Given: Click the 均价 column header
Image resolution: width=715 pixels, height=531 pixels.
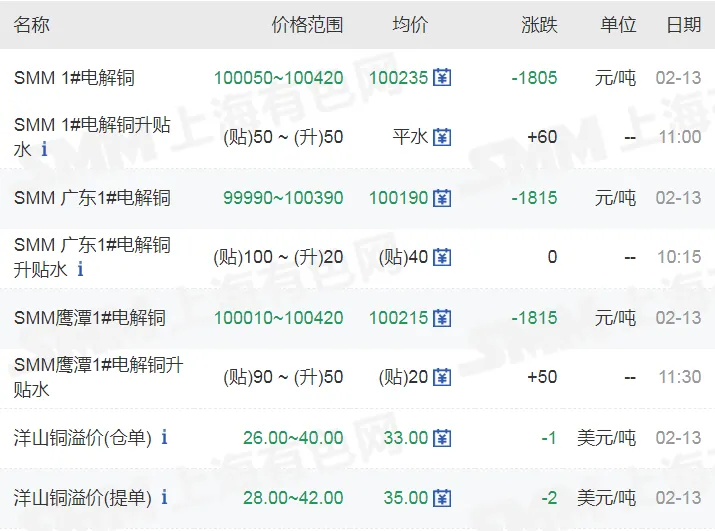Looking at the screenshot, I should tap(410, 25).
